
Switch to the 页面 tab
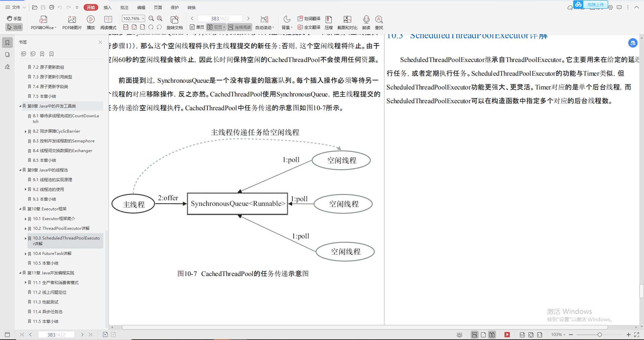click(x=158, y=7)
